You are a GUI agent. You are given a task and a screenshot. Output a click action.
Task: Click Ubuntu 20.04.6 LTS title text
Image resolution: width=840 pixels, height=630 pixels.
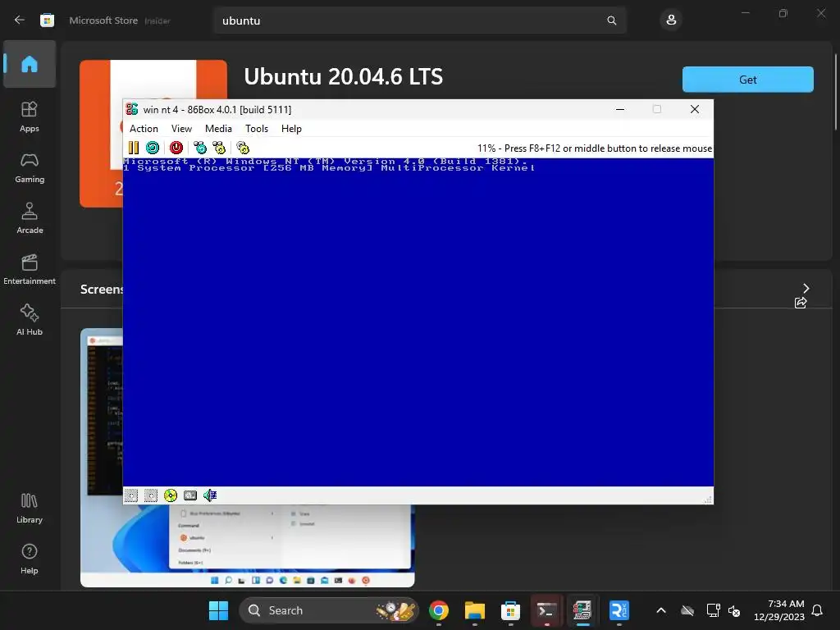[344, 76]
